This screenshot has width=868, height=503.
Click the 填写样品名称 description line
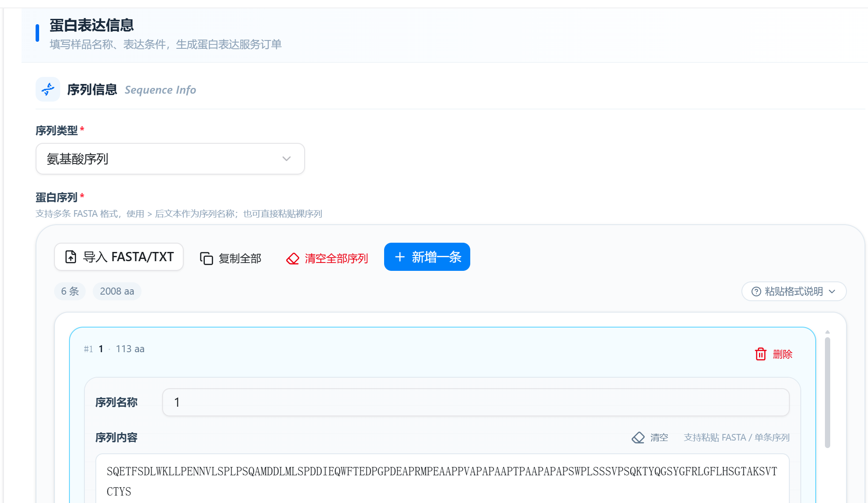(166, 44)
